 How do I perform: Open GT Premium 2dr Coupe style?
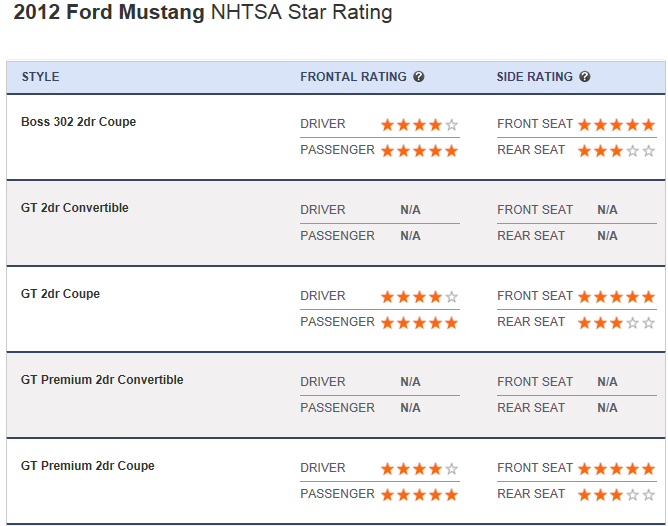click(88, 466)
